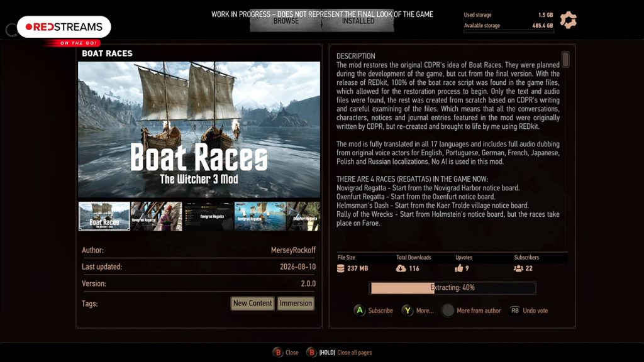Click the cloud Total Downloads icon
Image resolution: width=644 pixels, height=362 pixels.
coord(401,268)
